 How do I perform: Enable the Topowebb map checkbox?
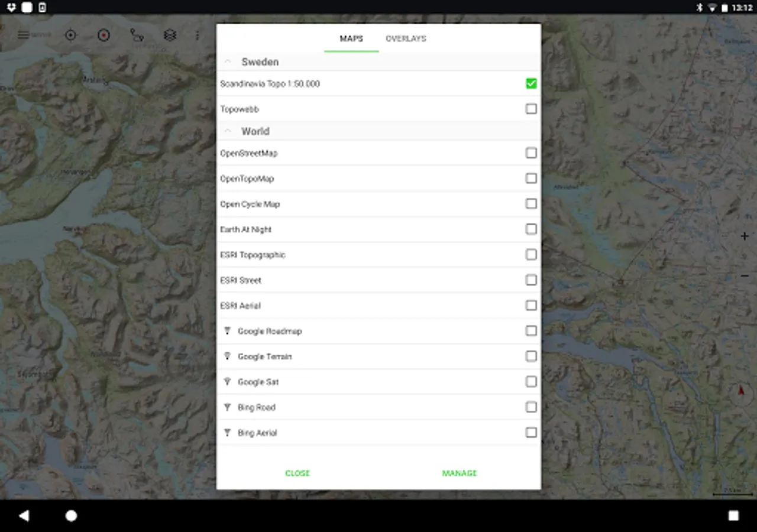coord(531,109)
